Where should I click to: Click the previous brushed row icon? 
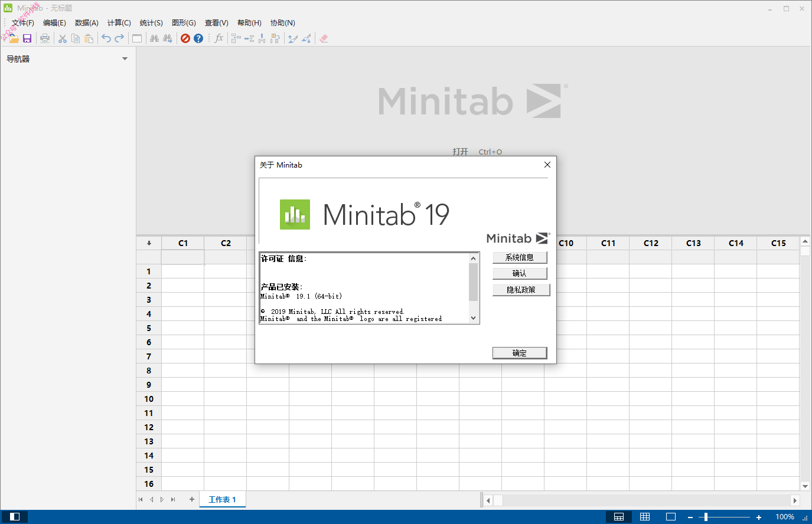click(x=293, y=38)
